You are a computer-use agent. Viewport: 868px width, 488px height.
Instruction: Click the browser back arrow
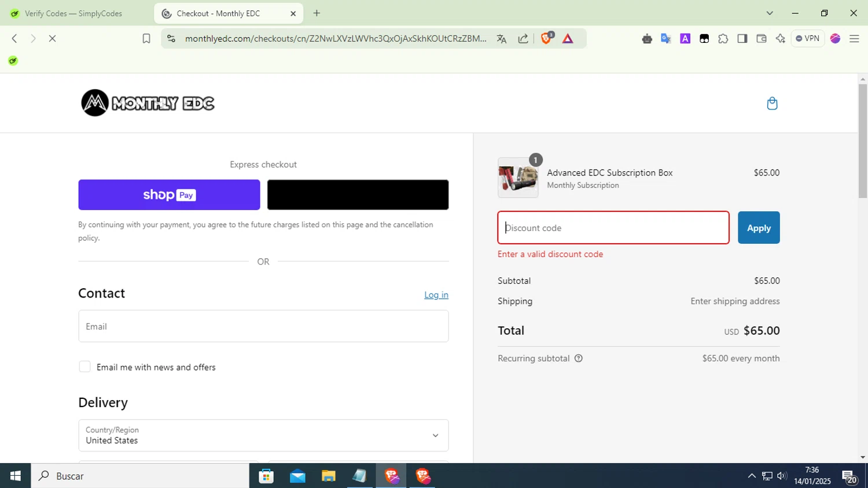14,39
